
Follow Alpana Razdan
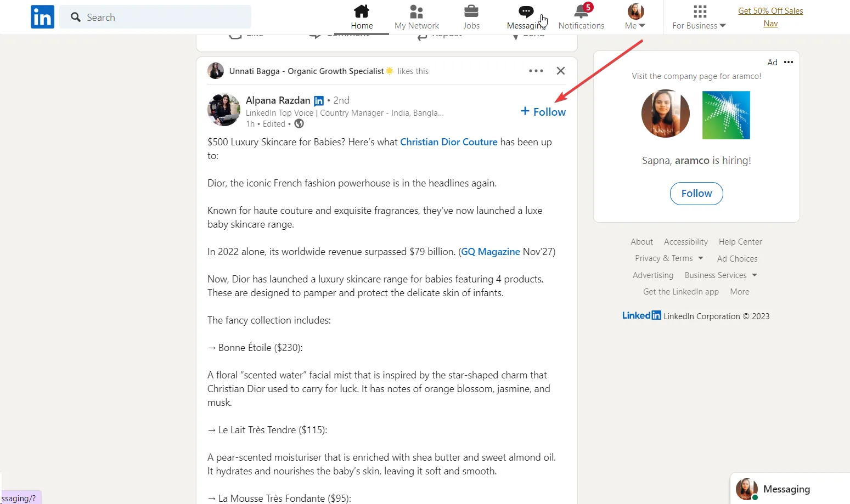click(x=543, y=111)
